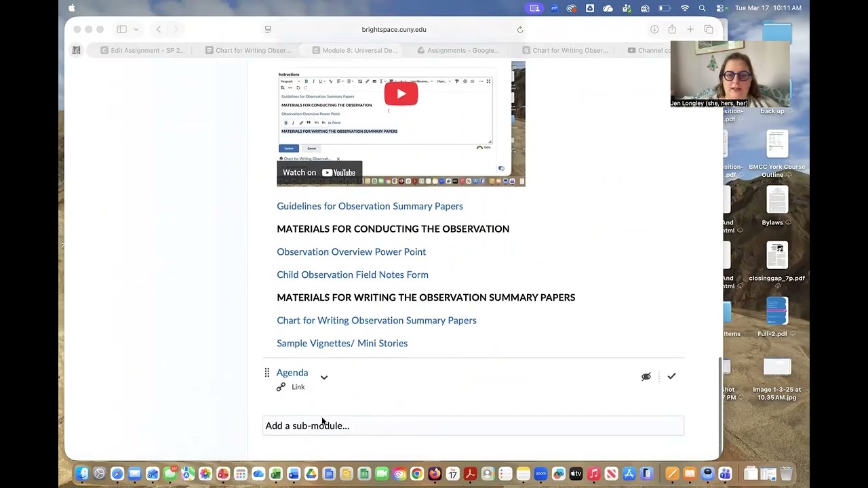Open a new tab with plus icon
This screenshot has height=488, width=868.
pos(690,29)
